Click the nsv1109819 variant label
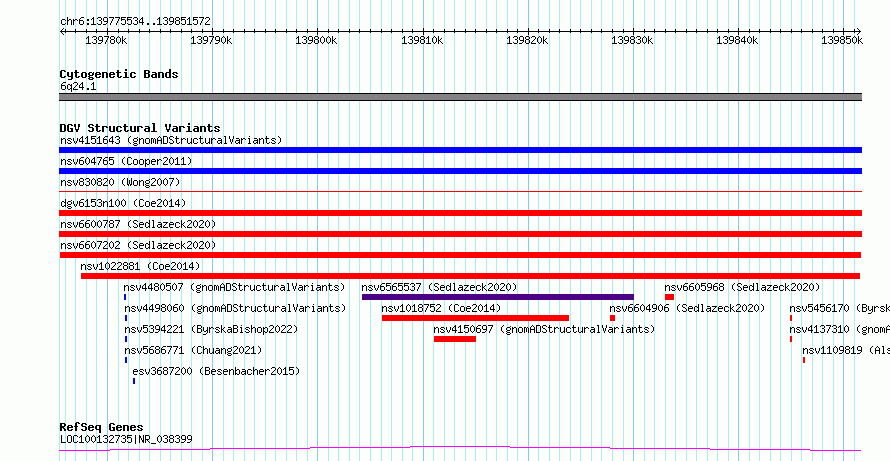Image resolution: width=890 pixels, height=461 pixels. (x=846, y=350)
